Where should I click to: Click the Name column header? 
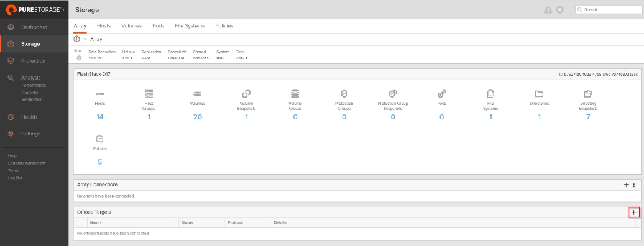tap(95, 222)
